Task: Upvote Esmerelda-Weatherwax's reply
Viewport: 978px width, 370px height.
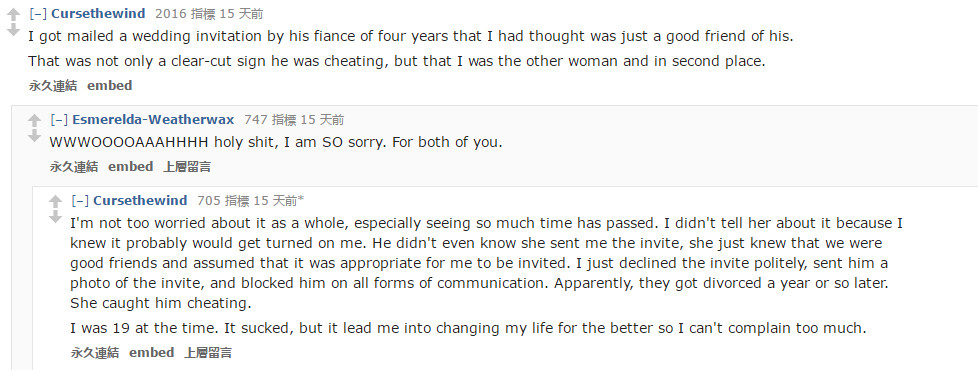Action: click(x=34, y=120)
